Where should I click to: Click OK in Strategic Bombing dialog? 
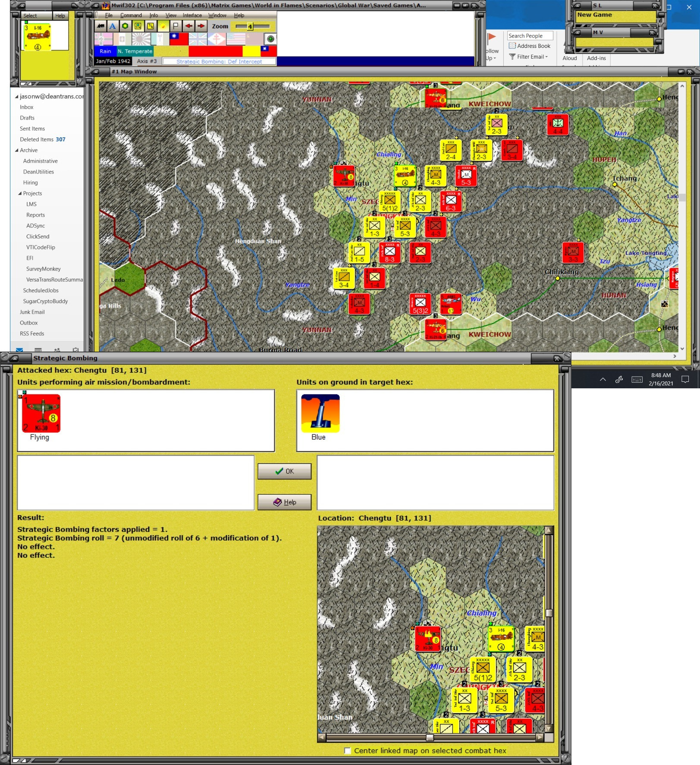click(x=284, y=471)
